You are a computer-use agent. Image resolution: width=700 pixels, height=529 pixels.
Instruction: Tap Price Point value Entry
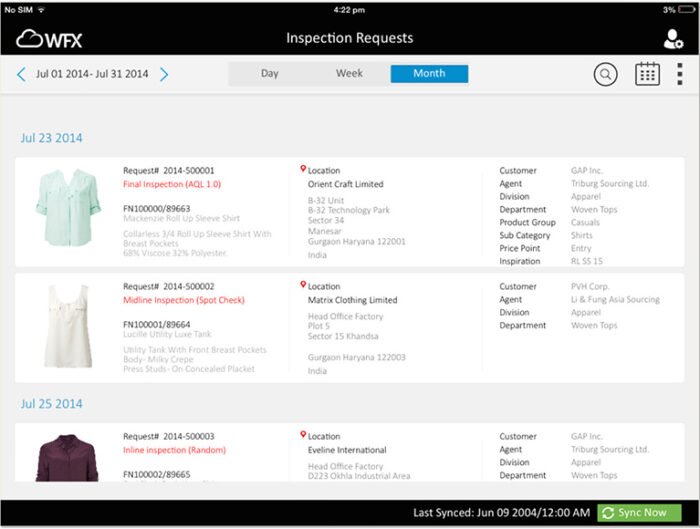(581, 248)
